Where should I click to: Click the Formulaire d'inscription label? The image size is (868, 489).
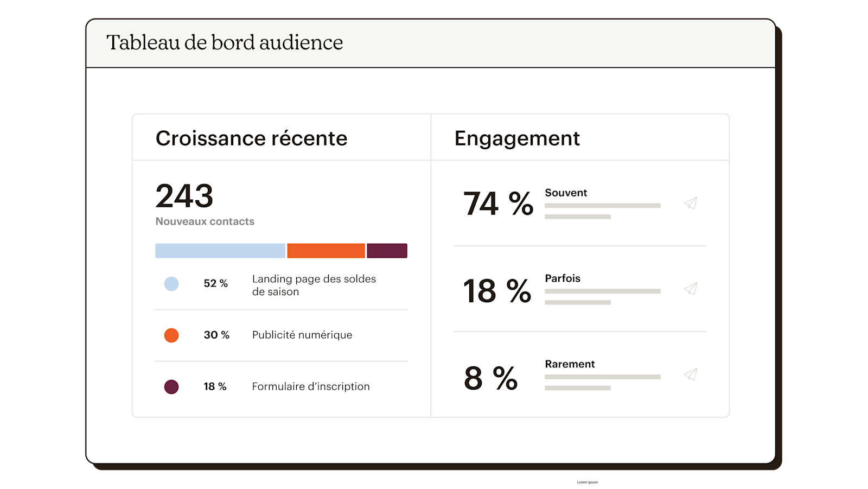(x=311, y=386)
